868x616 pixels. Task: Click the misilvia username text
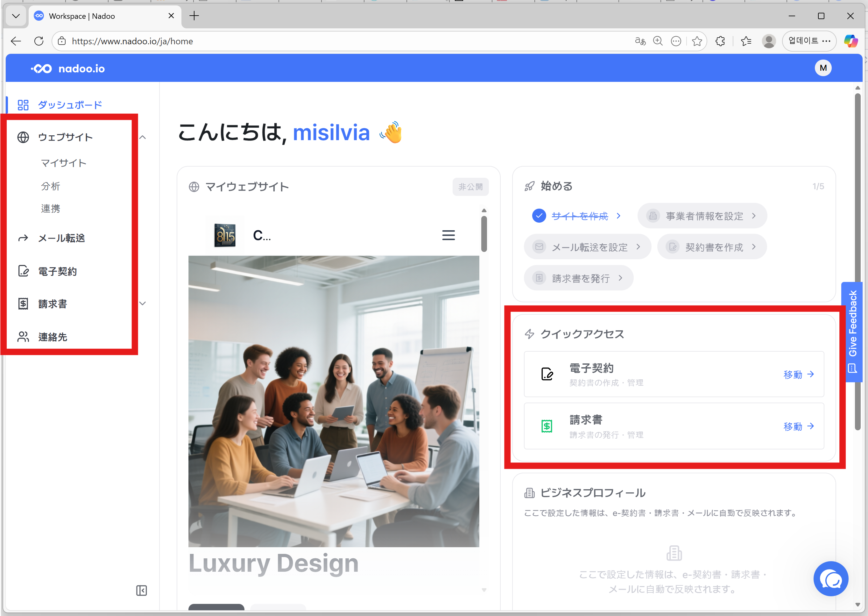pos(331,133)
